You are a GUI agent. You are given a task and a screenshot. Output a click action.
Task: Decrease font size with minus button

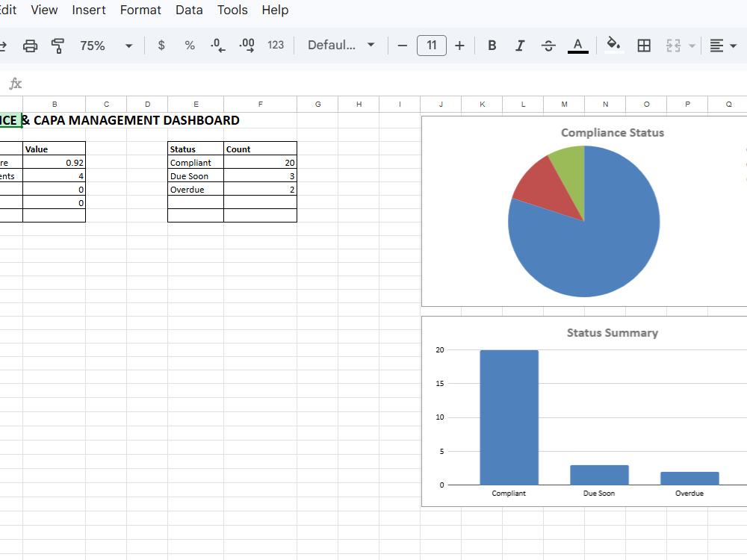[x=402, y=46]
